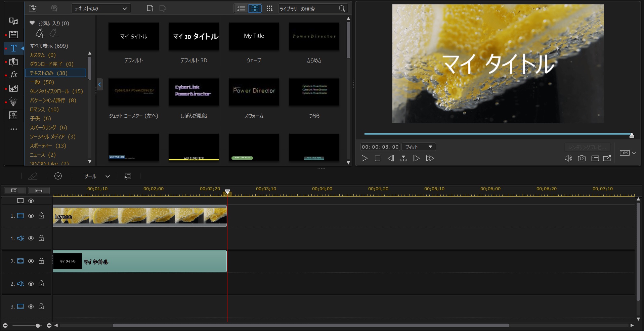The height and width of the screenshot is (331, 644).
Task: Adjust preview volume speaker icon
Action: point(568,158)
